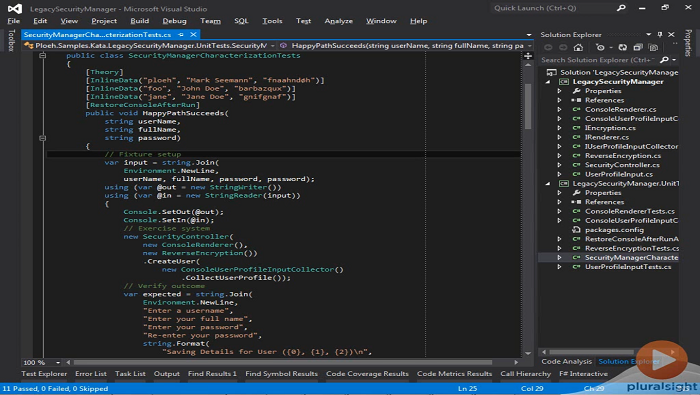Open the collapsed Toolbox side panel
The width and height of the screenshot is (700, 395).
coord(12,40)
